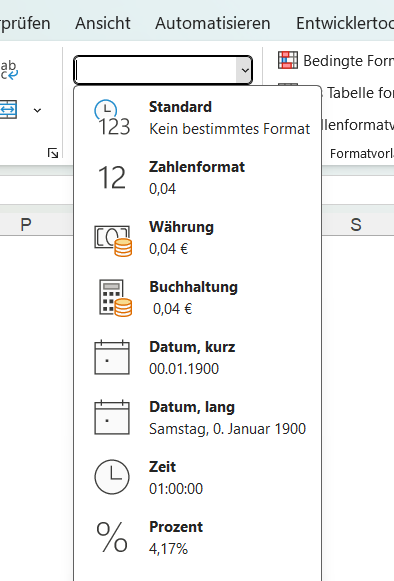This screenshot has width=394, height=581.
Task: Select the Datum, kurz format
Action: point(198,358)
